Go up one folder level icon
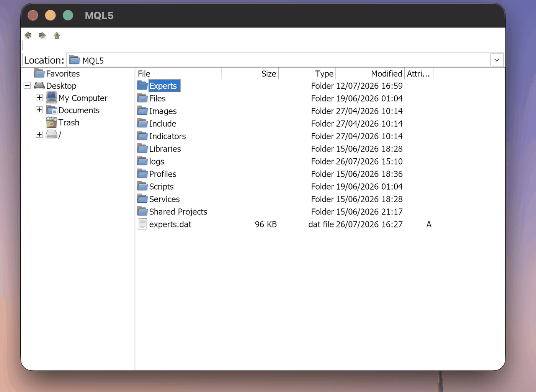536x392 pixels. pos(57,35)
